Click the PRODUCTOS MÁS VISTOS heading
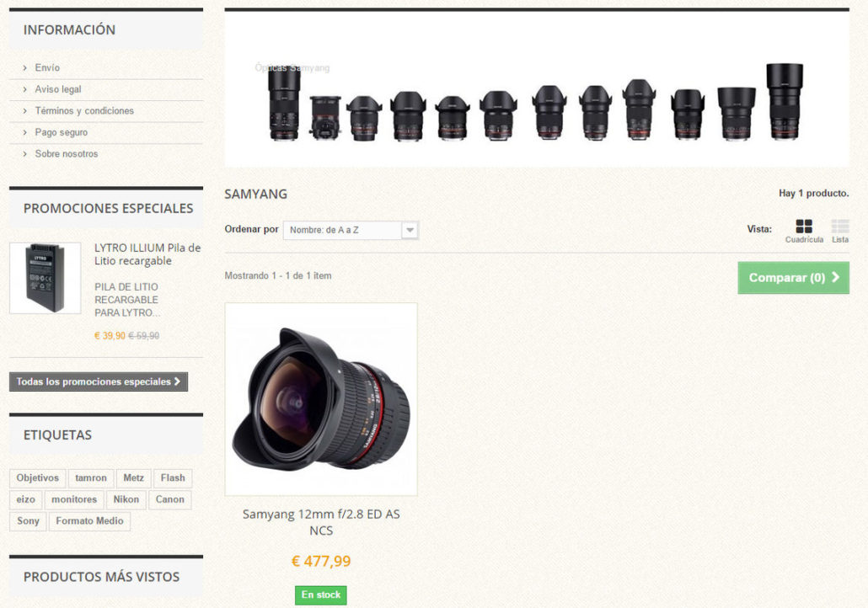Image resolution: width=868 pixels, height=608 pixels. point(101,577)
